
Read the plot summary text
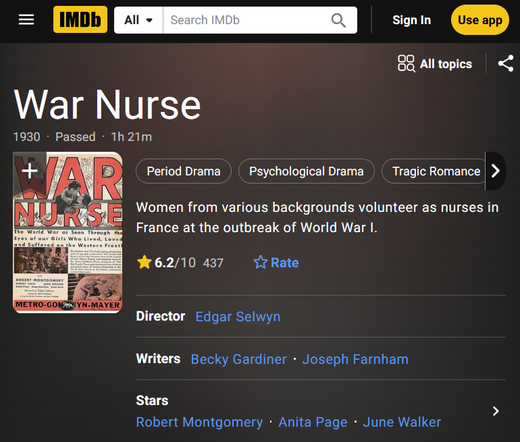[317, 217]
